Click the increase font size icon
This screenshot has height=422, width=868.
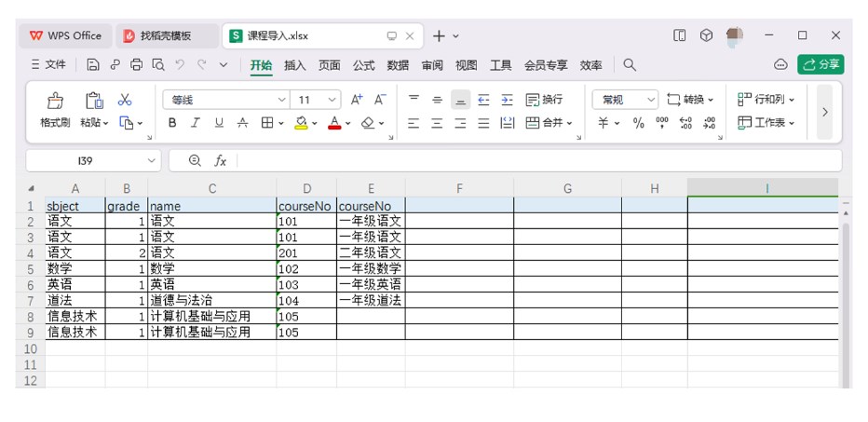click(x=357, y=100)
